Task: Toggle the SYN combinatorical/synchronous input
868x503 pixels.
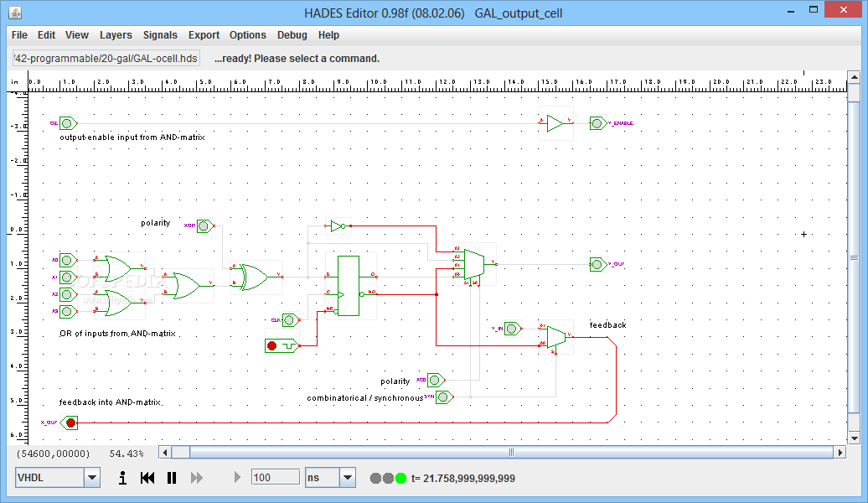Action: 444,397
